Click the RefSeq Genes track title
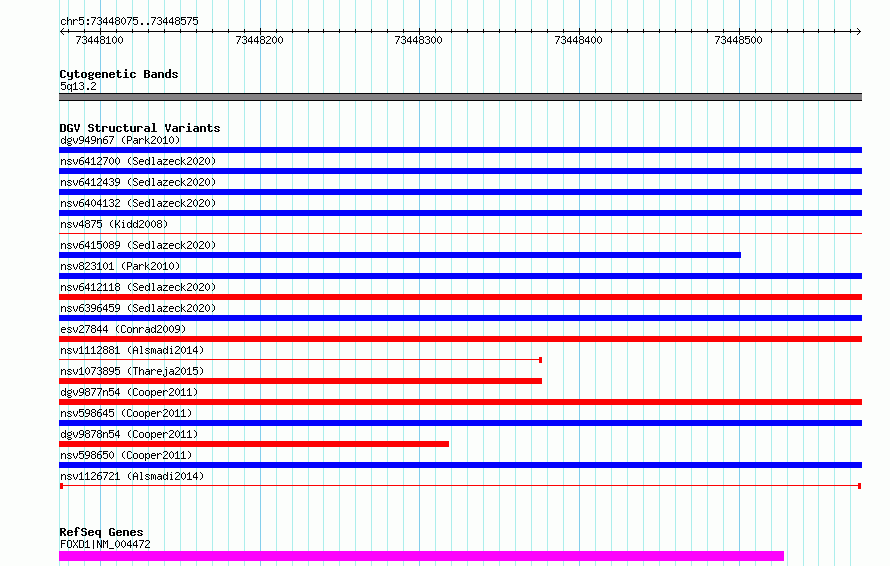 point(101,532)
